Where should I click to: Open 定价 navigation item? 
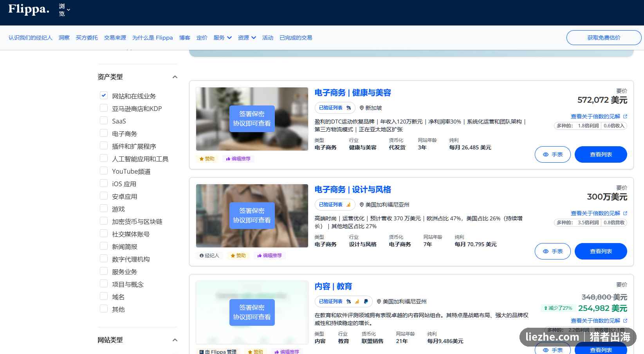coord(202,38)
